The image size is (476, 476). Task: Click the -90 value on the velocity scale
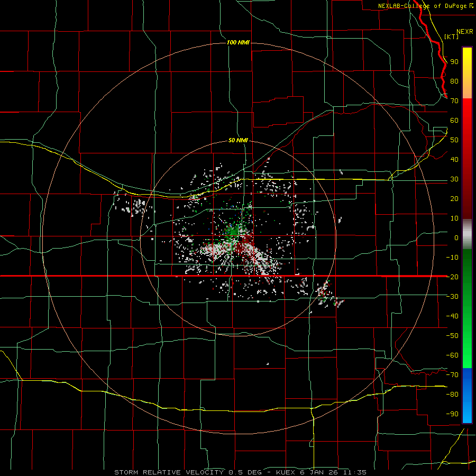[x=452, y=414]
